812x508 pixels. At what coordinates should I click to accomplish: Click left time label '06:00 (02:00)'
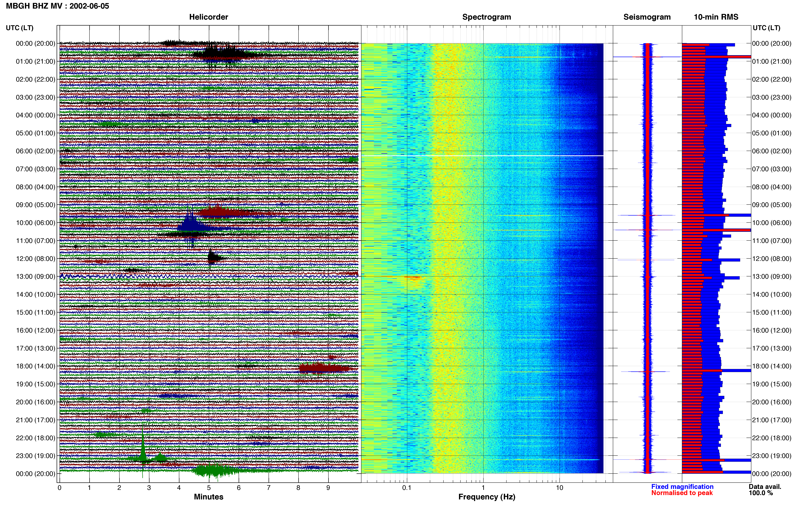(x=36, y=151)
